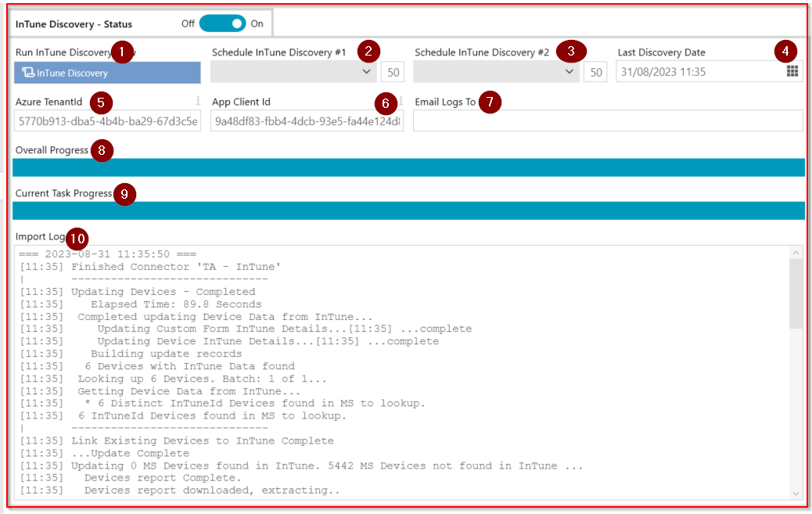This screenshot has width=812, height=514.
Task: Click log line 'Updating Custom Form InTune Details'
Action: (212, 329)
